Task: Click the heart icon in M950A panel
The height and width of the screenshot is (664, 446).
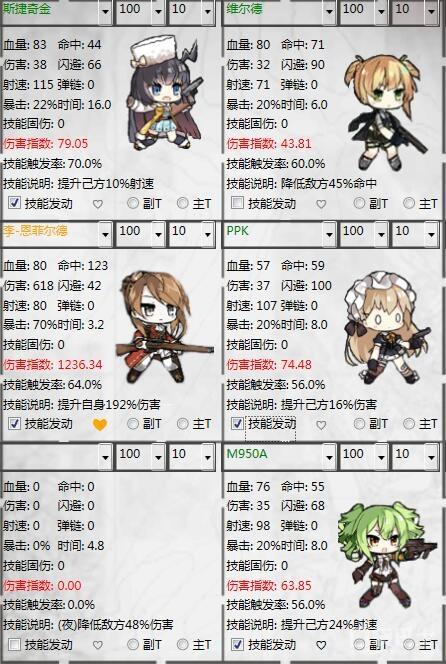Action: (321, 645)
